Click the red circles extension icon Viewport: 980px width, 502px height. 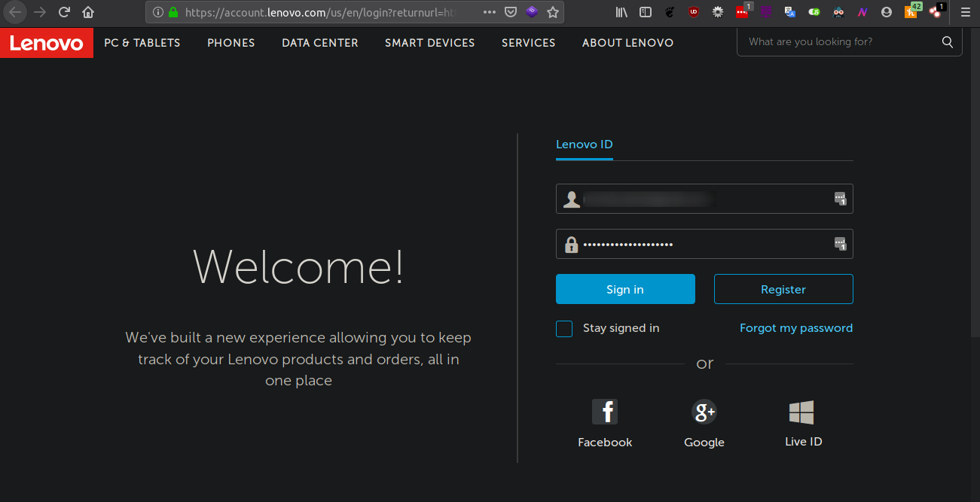point(936,11)
